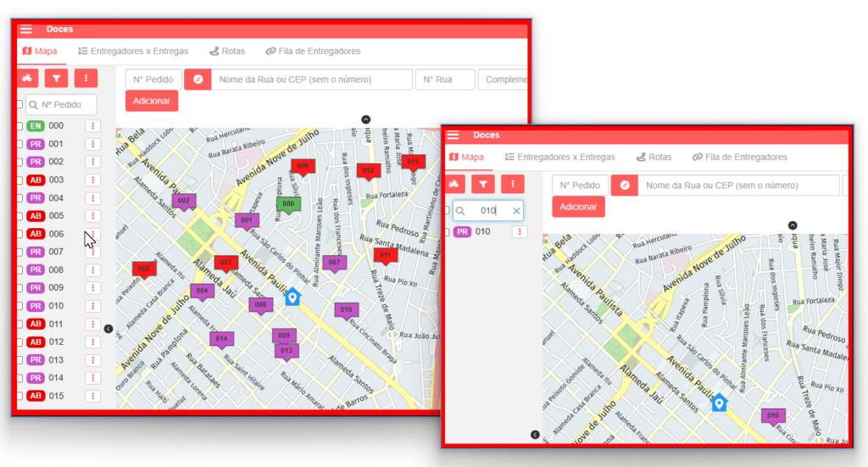Clear the 010 search with the X icon
The image size is (868, 467).
pos(516,211)
